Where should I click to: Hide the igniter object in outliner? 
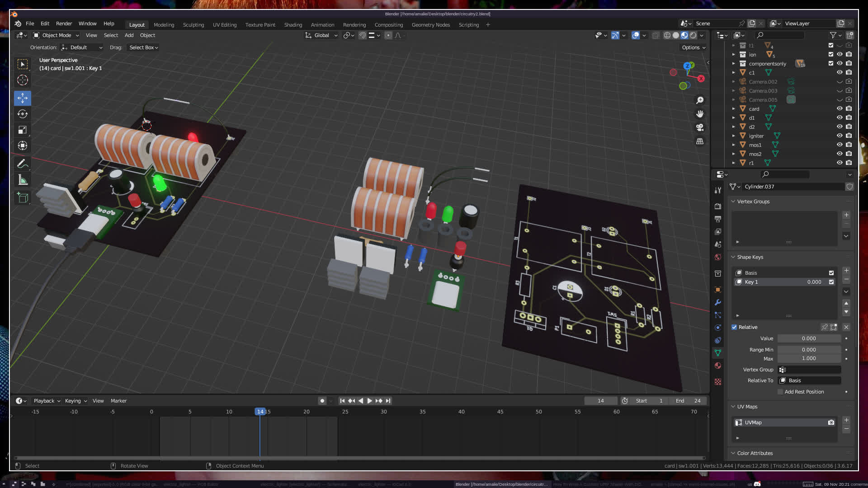pyautogui.click(x=840, y=136)
